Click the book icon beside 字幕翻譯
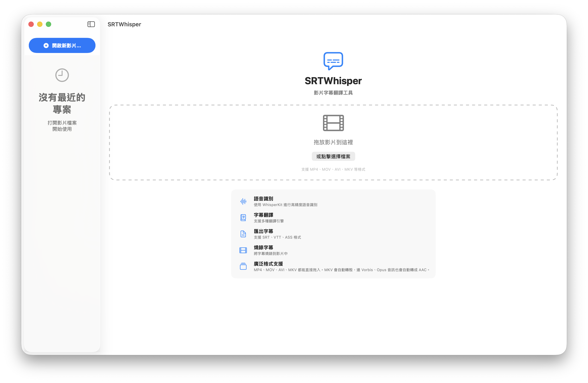The image size is (588, 383). tap(243, 218)
